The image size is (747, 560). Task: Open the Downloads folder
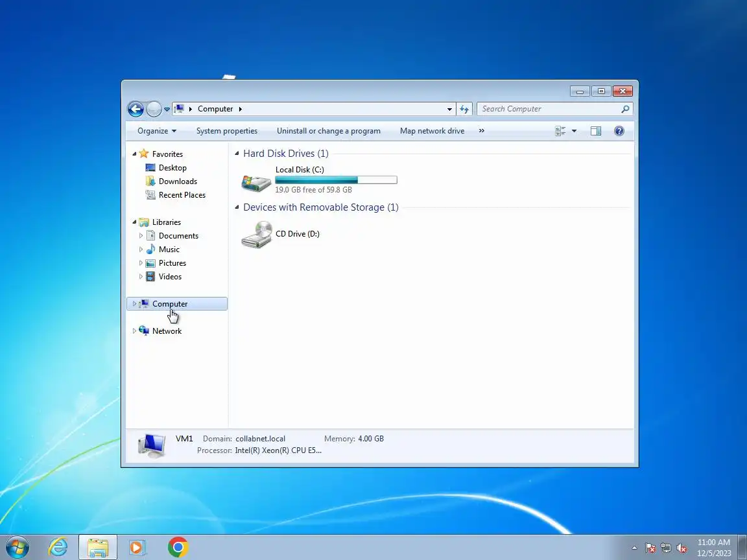tap(178, 181)
